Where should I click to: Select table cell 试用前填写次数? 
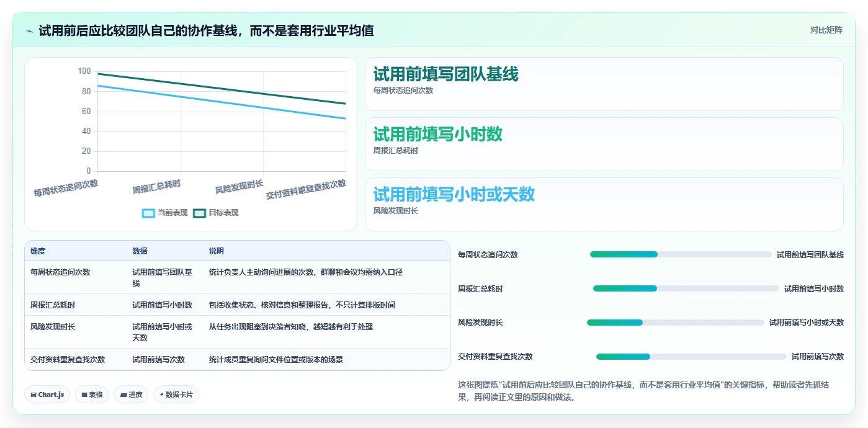(x=158, y=359)
